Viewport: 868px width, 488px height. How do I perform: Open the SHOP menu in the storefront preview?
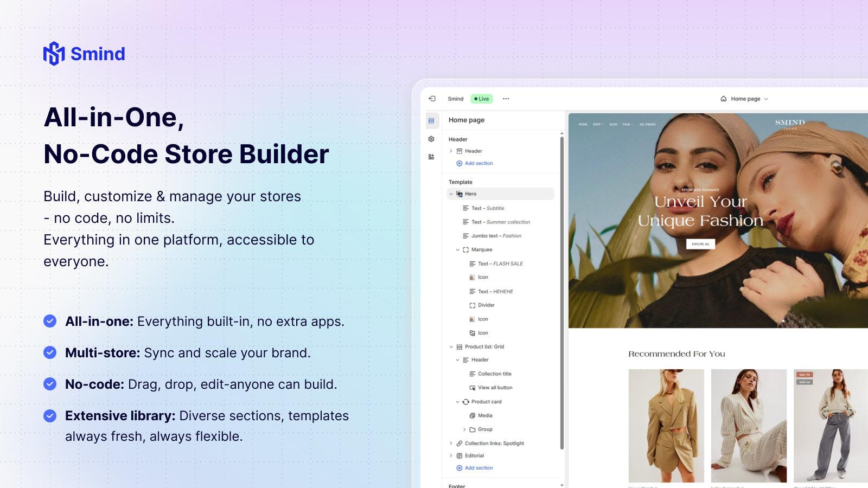click(x=597, y=124)
